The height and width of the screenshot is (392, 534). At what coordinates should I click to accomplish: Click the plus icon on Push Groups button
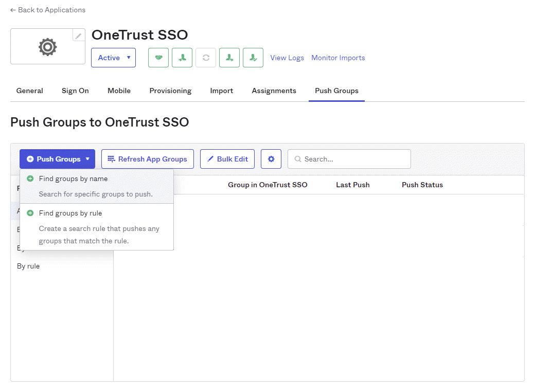tap(30, 159)
